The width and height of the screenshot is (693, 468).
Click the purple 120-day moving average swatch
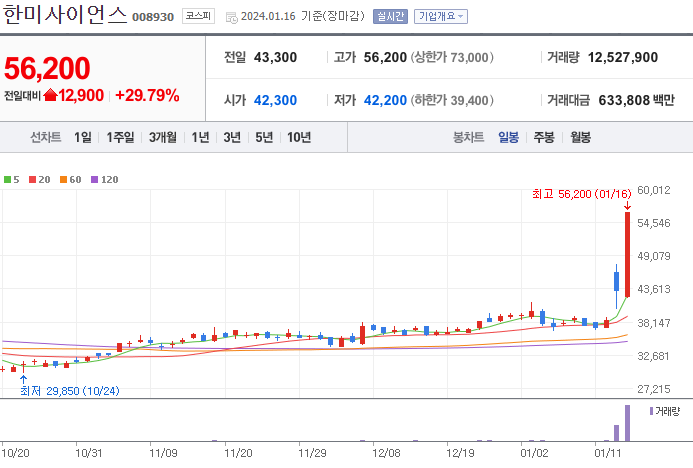pos(94,179)
